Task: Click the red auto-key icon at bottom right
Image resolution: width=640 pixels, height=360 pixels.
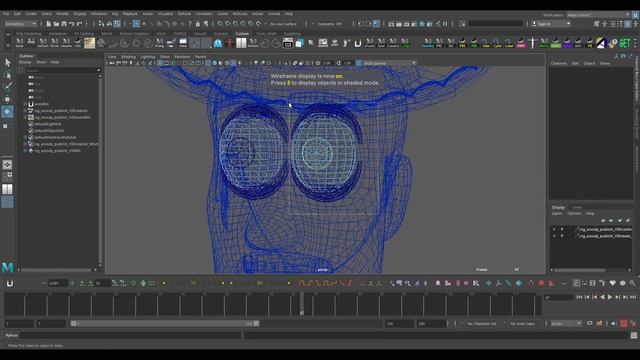Action: tap(624, 324)
